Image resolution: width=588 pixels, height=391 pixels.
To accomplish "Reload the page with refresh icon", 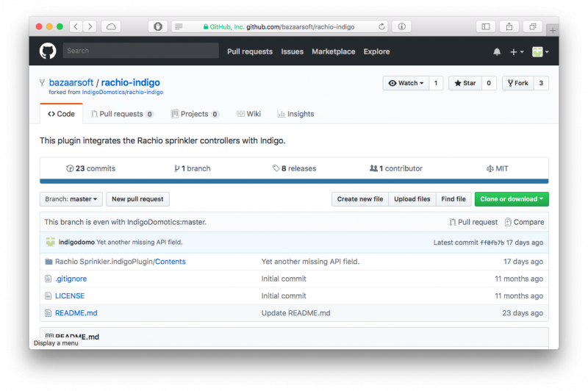I will click(x=381, y=26).
